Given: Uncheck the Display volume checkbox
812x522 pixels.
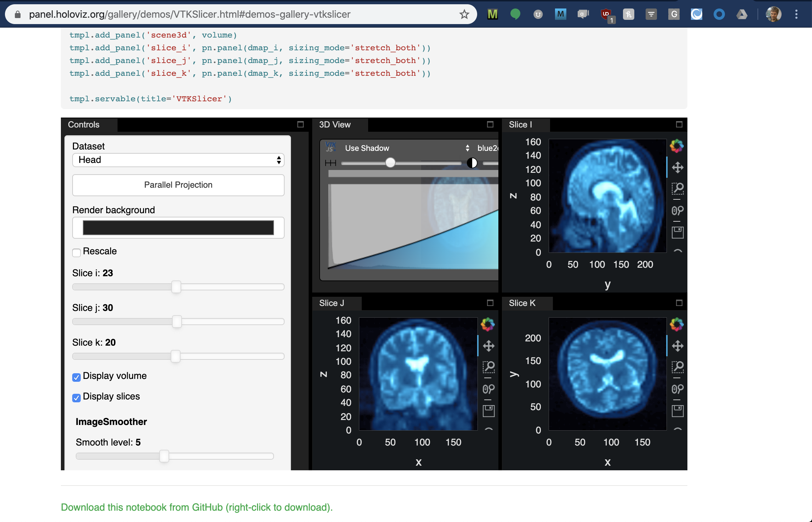Looking at the screenshot, I should click(76, 378).
